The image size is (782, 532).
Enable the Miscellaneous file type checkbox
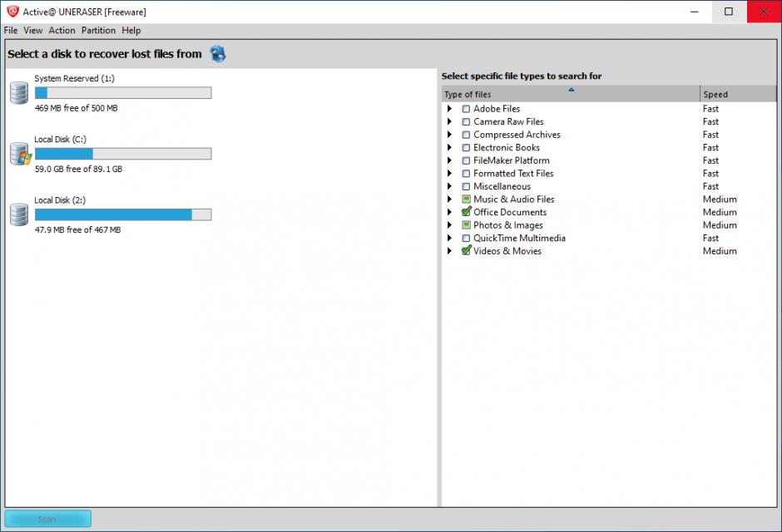point(466,186)
